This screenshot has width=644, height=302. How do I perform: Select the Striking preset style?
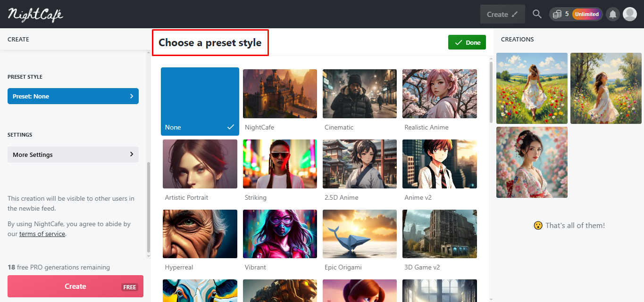[280, 171]
